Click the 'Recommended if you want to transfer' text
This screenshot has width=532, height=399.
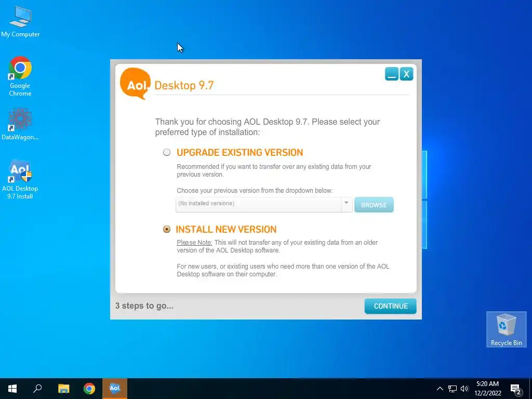pyautogui.click(x=274, y=170)
